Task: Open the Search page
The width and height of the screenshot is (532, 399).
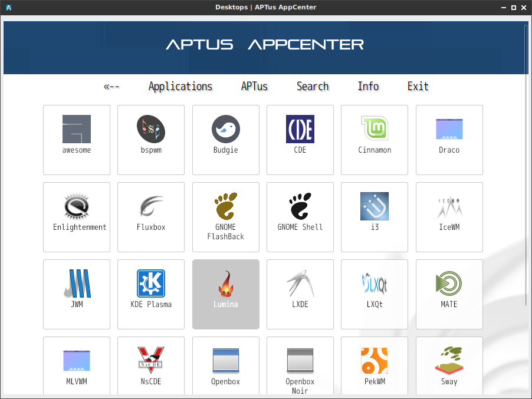Action: [x=313, y=87]
